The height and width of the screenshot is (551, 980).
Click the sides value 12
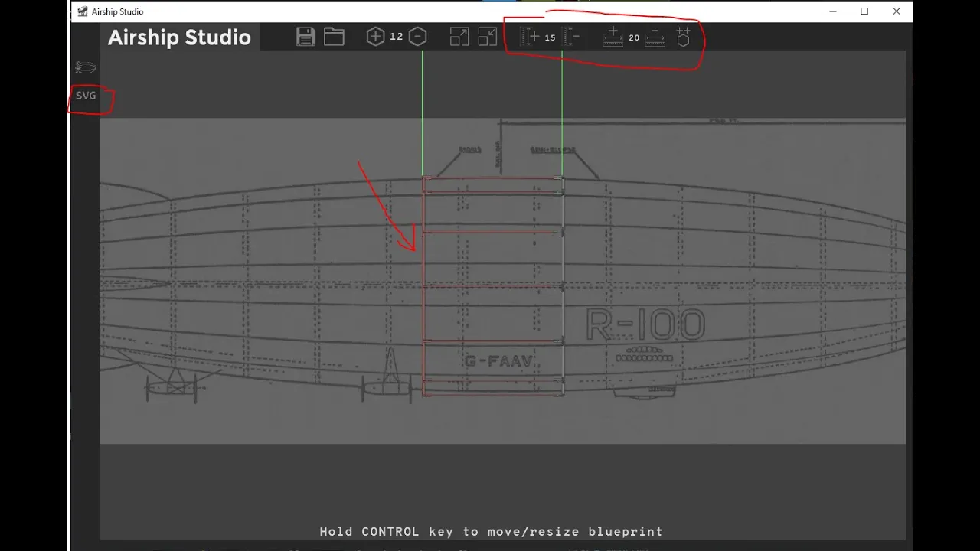(x=396, y=37)
